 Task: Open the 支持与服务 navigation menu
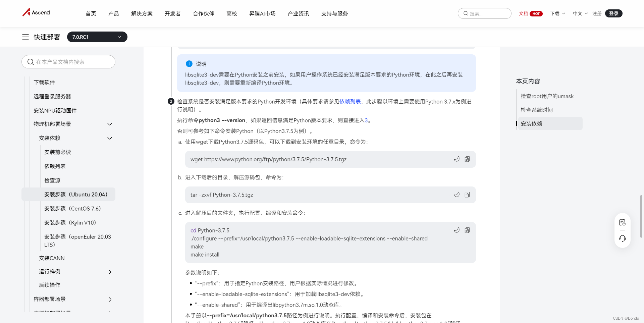tap(334, 13)
